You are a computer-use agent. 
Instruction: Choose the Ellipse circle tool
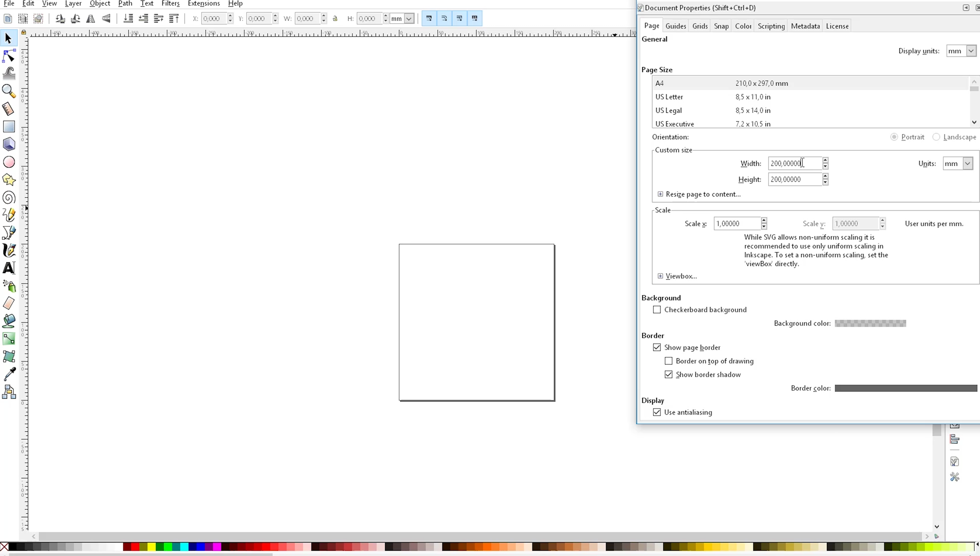(9, 162)
